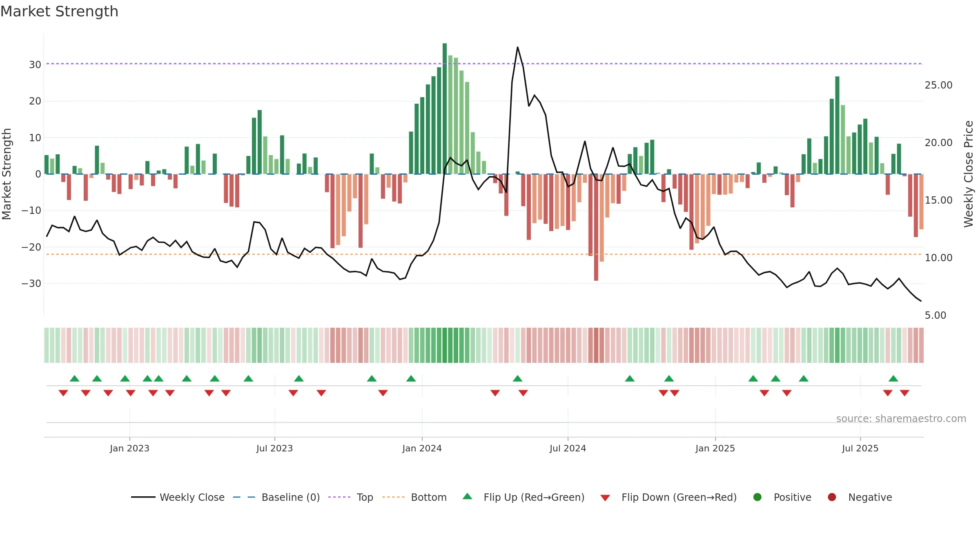Viewport: 980px width, 551px height.
Task: Click the 5.00 price axis label
Action: (x=935, y=315)
